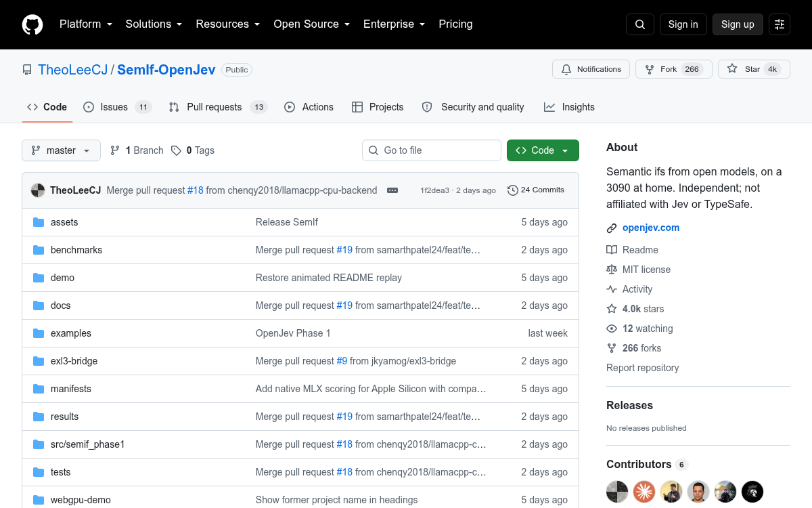Click the Notifications bell button
The height and width of the screenshot is (508, 812).
(x=591, y=69)
